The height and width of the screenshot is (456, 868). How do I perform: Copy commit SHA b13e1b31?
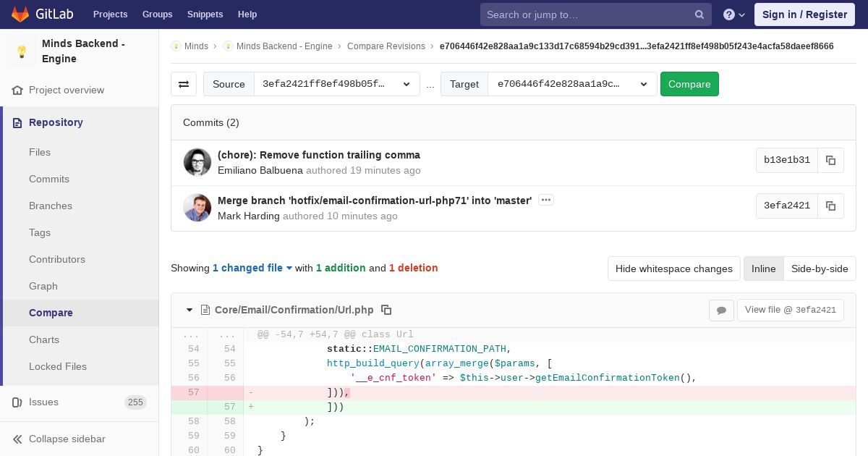coord(830,161)
